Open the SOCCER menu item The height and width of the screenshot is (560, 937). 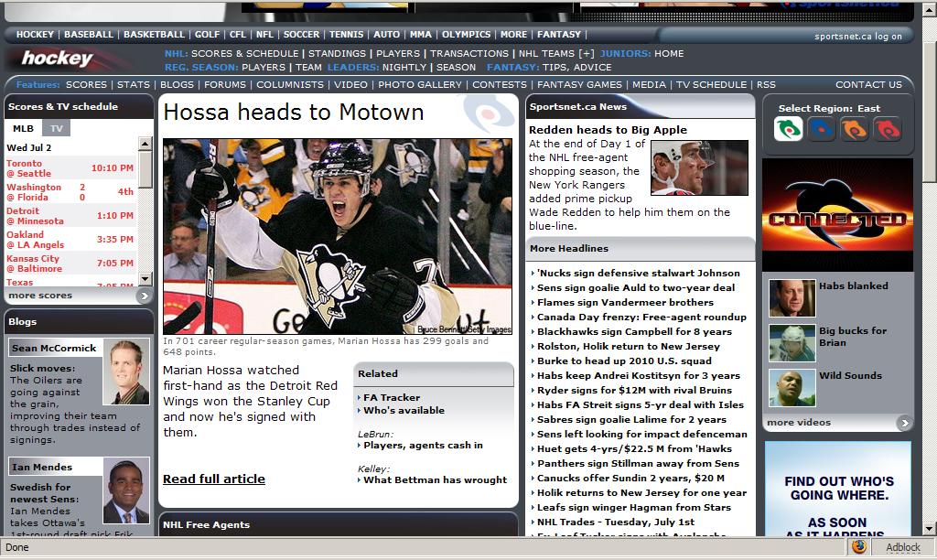click(301, 34)
